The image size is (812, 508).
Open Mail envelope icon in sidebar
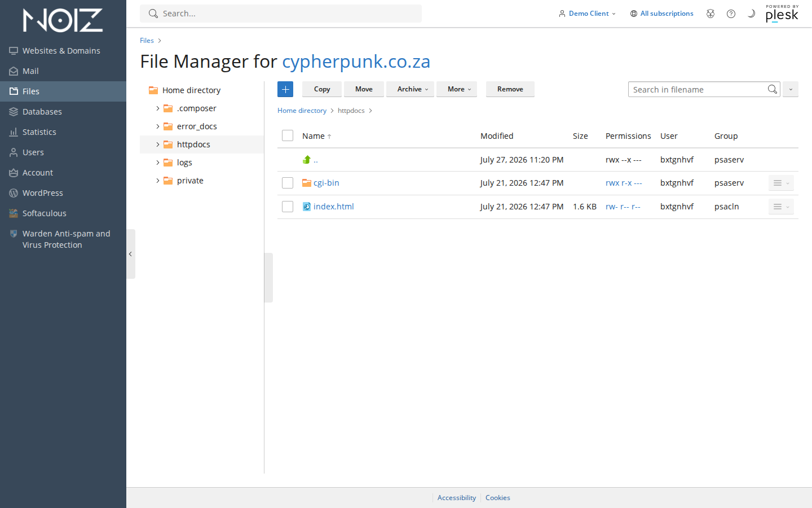pos(14,71)
